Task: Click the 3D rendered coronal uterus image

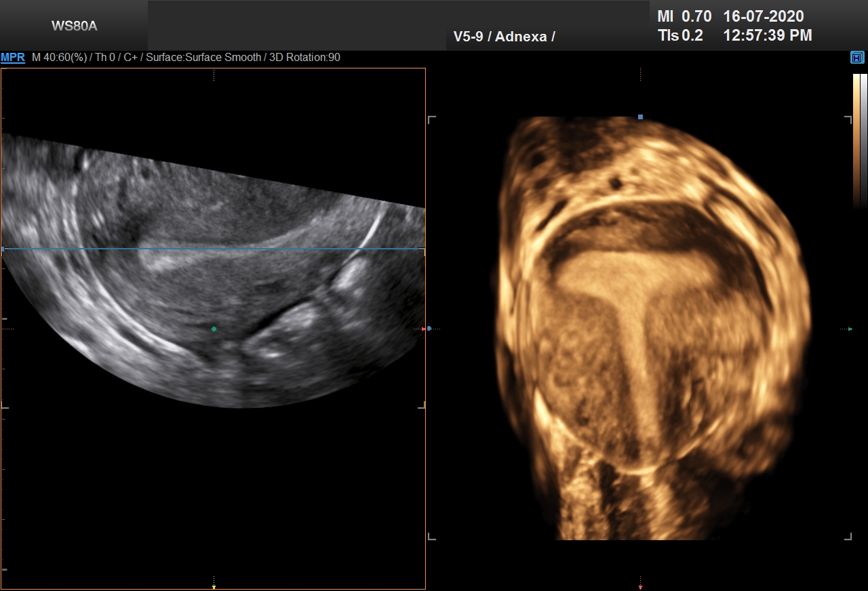Action: pos(651,329)
